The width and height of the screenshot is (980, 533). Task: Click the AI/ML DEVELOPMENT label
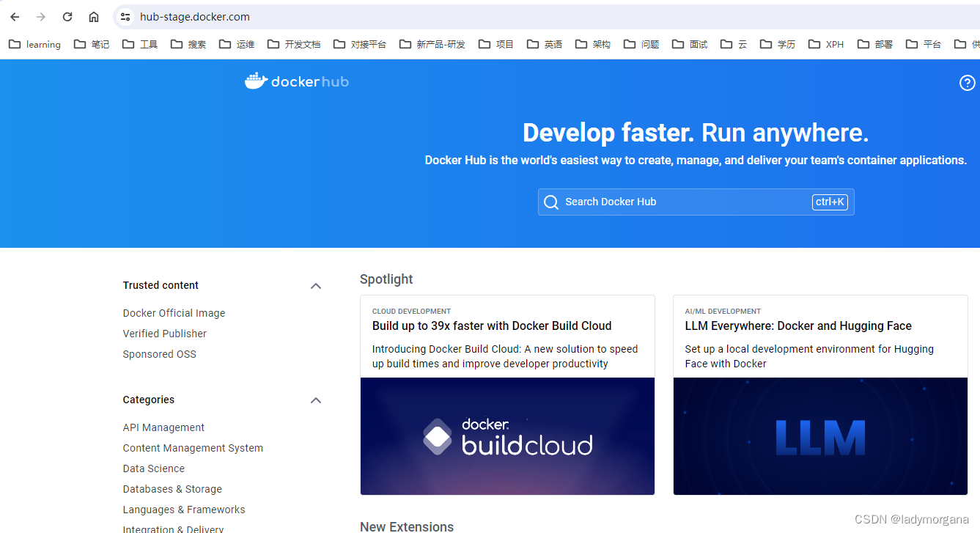pyautogui.click(x=723, y=312)
